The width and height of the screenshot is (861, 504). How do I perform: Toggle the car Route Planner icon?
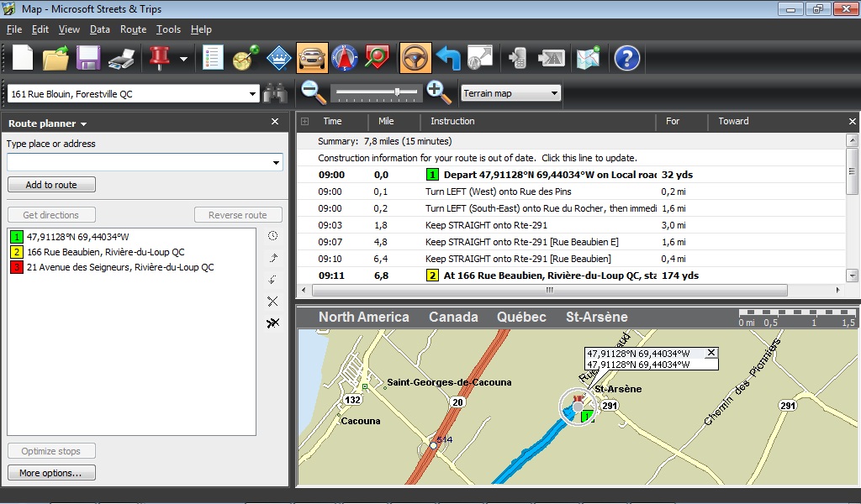click(x=312, y=58)
